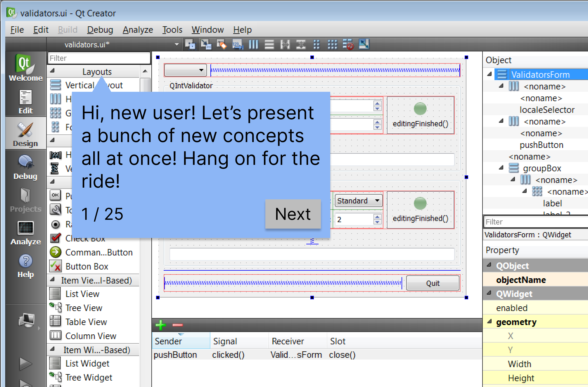Collapse the groupBox node in the Object tree

coord(501,168)
